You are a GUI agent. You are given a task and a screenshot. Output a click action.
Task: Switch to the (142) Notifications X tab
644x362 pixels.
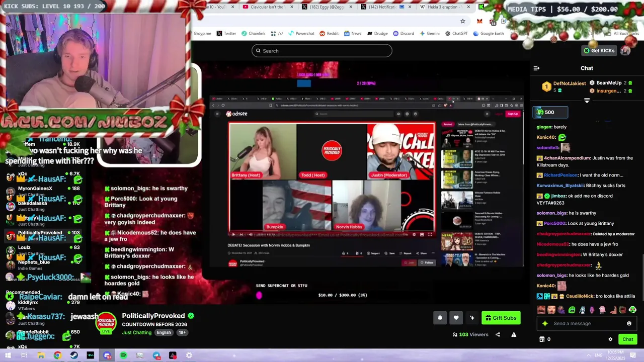pyautogui.click(x=386, y=7)
